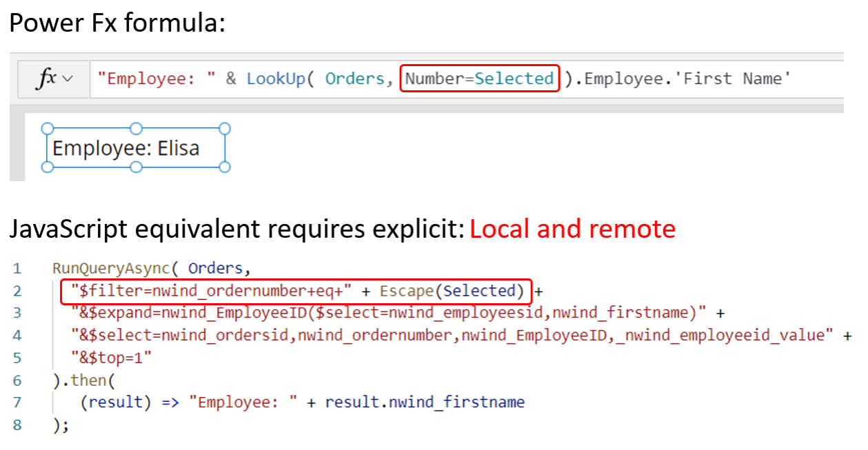868x450 pixels.
Task: Open the fx property dropdown chevron
Action: [x=68, y=79]
